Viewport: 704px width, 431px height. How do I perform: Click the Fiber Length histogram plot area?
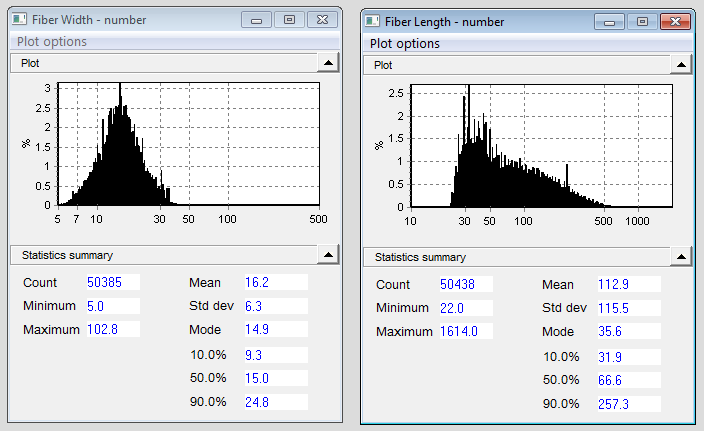click(540, 147)
